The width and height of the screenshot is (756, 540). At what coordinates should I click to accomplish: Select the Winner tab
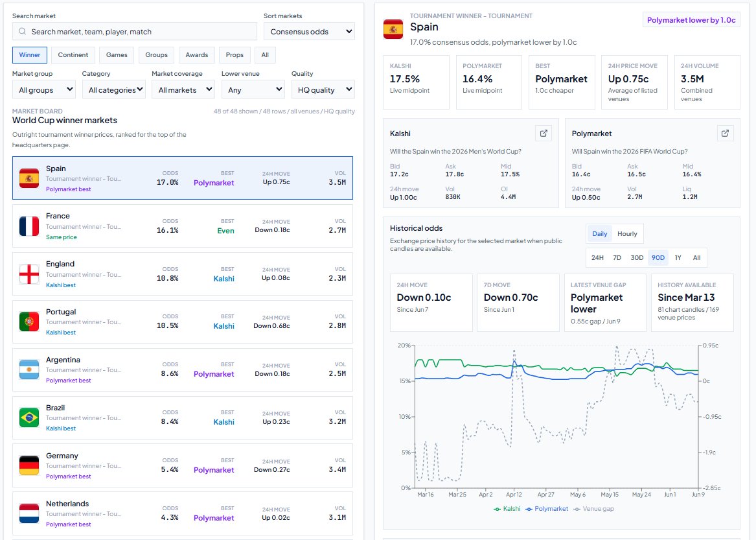pos(29,55)
